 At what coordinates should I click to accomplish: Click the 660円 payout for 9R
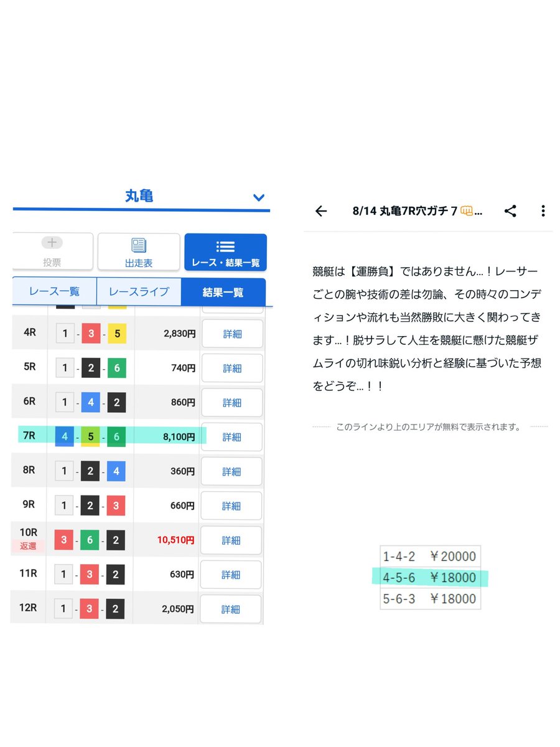(x=183, y=506)
